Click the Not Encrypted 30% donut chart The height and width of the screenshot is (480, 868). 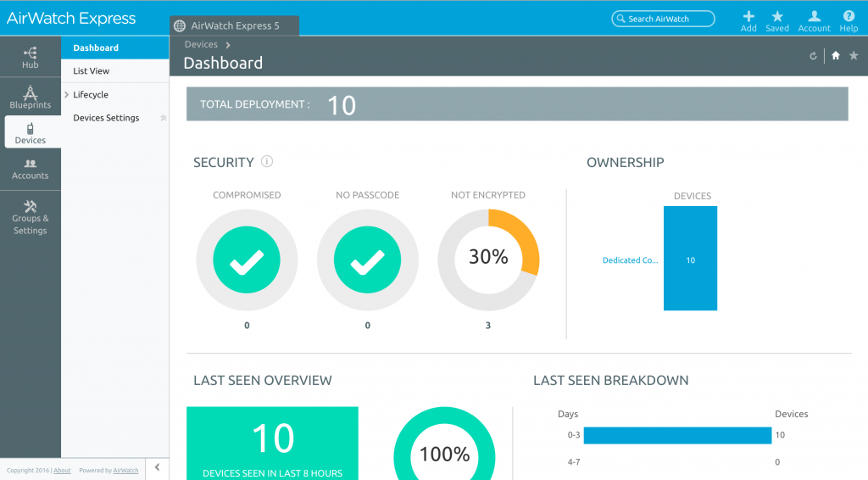point(488,260)
